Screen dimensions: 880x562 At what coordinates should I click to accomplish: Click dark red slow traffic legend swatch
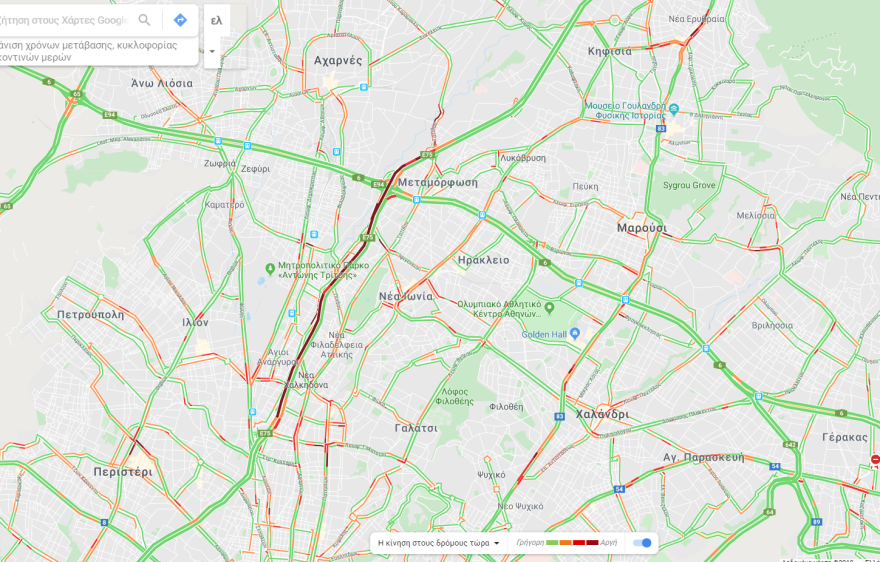592,543
